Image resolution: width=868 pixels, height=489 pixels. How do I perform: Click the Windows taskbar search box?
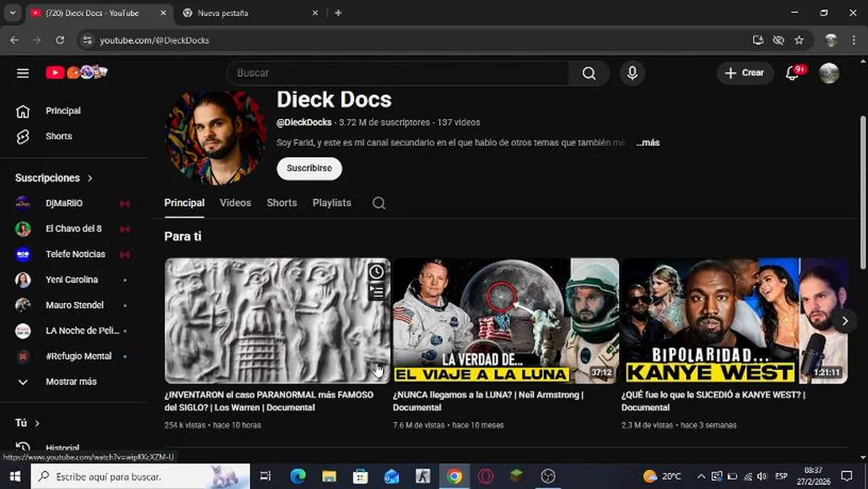[x=141, y=477]
